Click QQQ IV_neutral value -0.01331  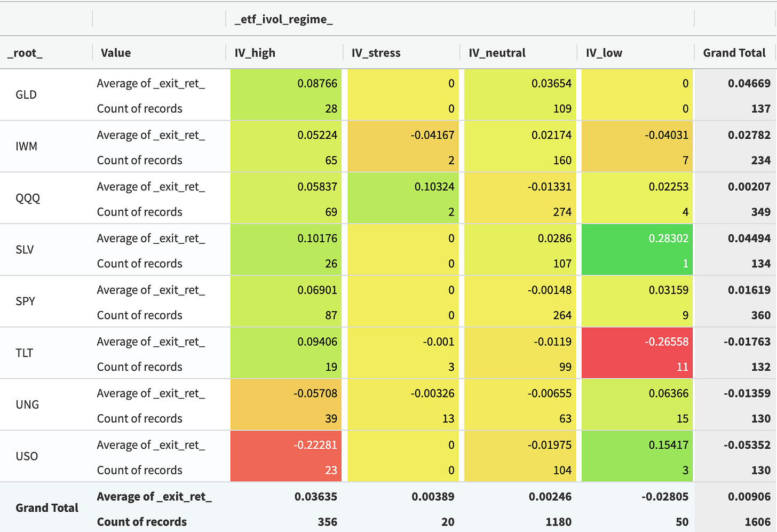point(549,187)
